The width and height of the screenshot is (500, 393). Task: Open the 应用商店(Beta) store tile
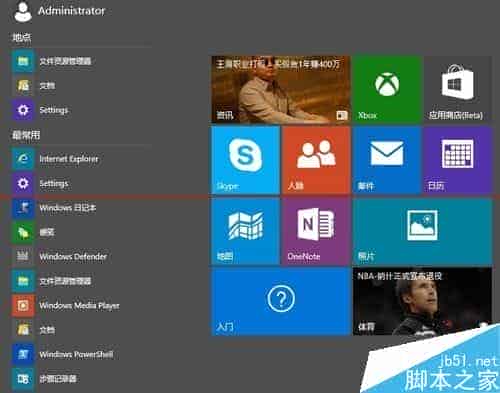[457, 89]
